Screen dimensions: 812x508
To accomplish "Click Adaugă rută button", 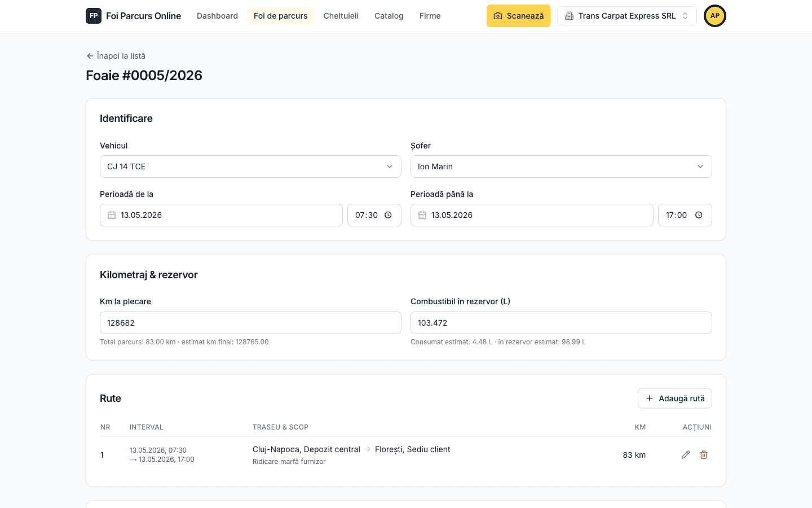I will click(x=675, y=398).
